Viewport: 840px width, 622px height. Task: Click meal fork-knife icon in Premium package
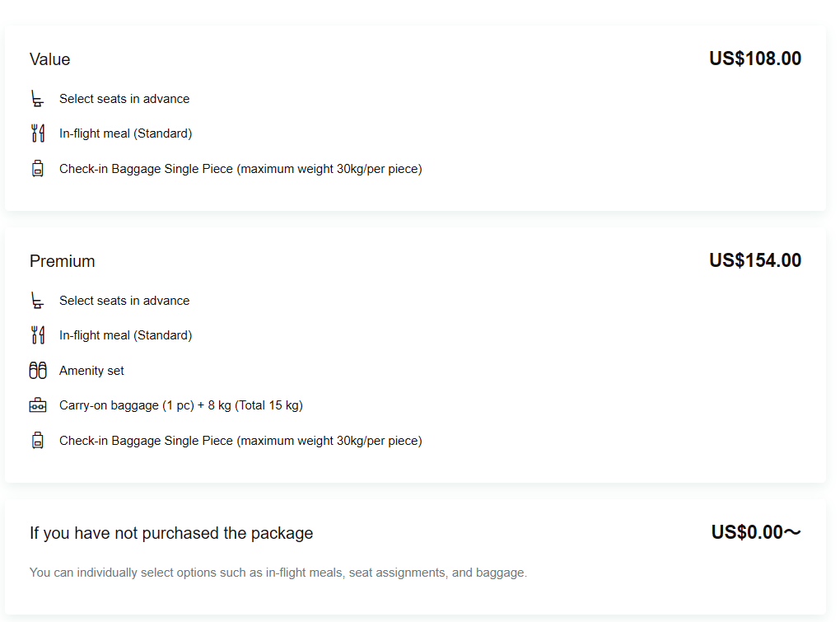tap(37, 335)
